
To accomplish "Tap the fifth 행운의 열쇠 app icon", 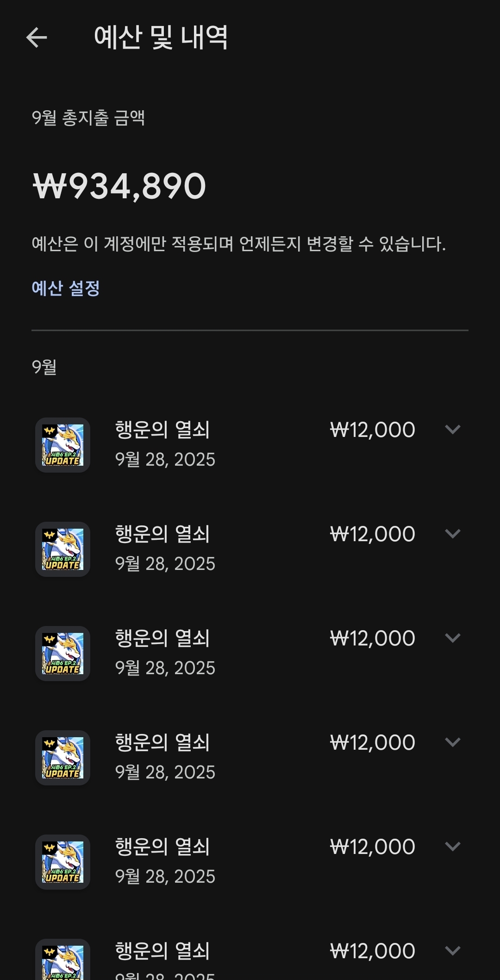I will [63, 862].
